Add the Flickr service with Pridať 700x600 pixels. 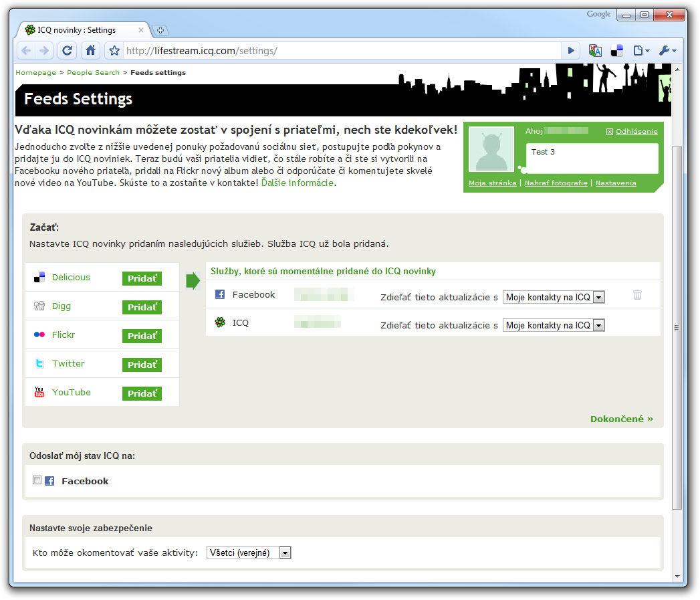pyautogui.click(x=142, y=336)
